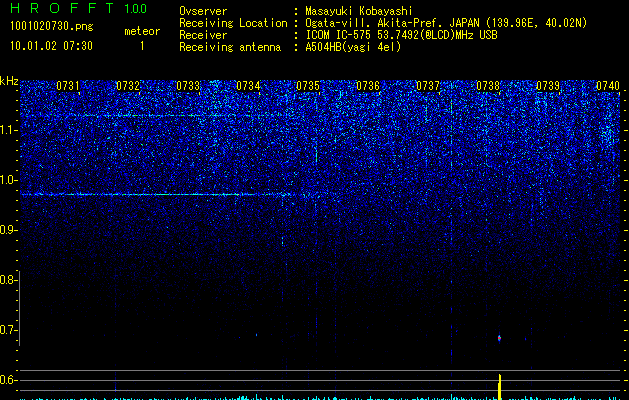Screen dimensions: 629x400
Task: Click the 0.6 kHz axis label
Action: click(9, 380)
